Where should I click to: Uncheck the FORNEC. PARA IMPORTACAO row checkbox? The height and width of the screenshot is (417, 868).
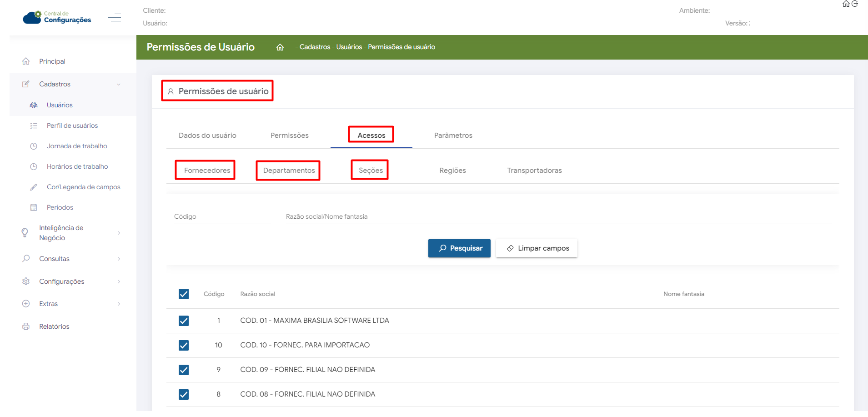pos(184,346)
